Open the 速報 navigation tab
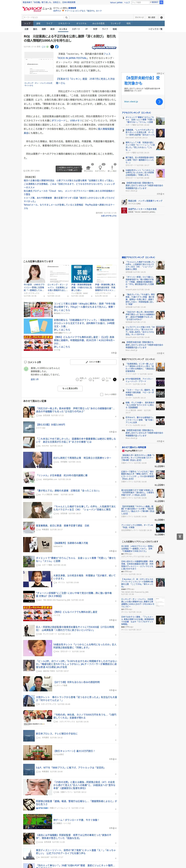 [38, 24]
